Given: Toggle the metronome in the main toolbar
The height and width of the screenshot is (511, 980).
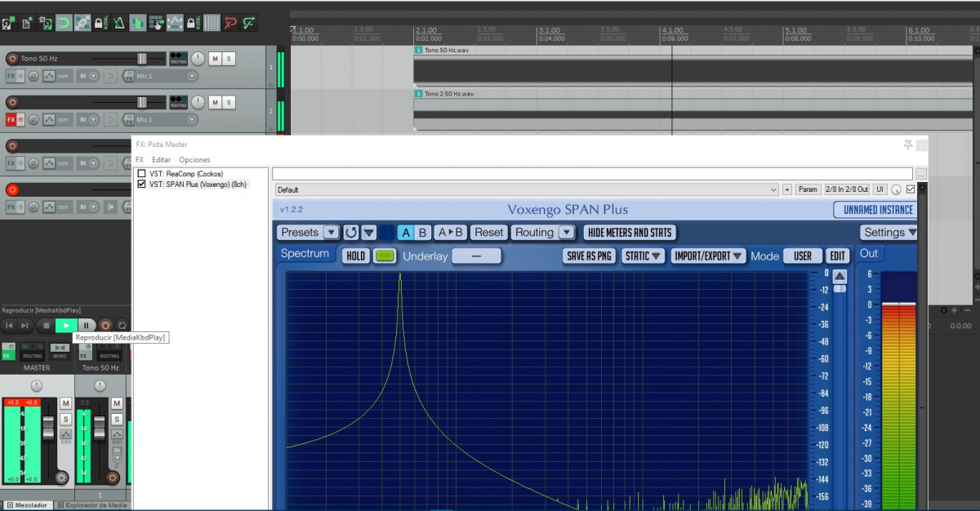Looking at the screenshot, I should 118,23.
